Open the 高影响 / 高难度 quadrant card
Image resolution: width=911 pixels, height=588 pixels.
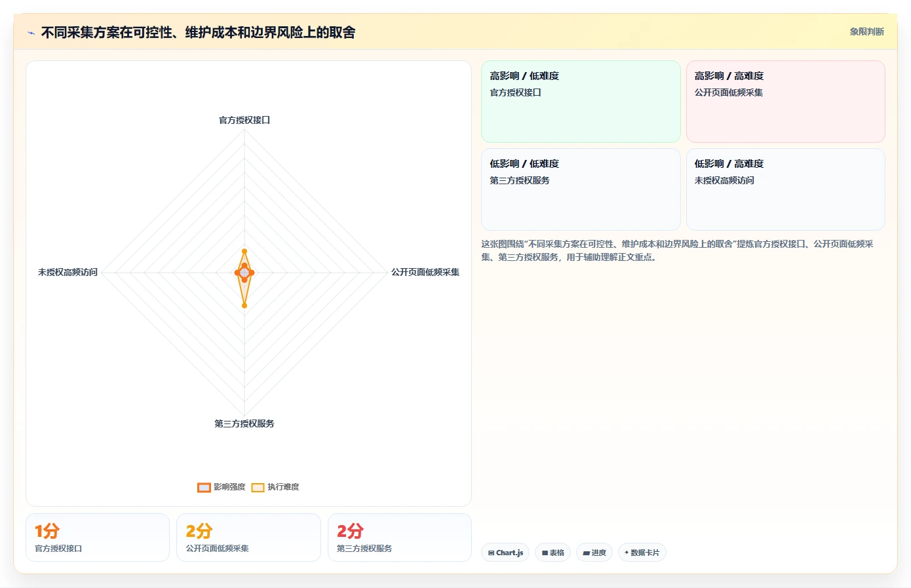click(x=785, y=102)
